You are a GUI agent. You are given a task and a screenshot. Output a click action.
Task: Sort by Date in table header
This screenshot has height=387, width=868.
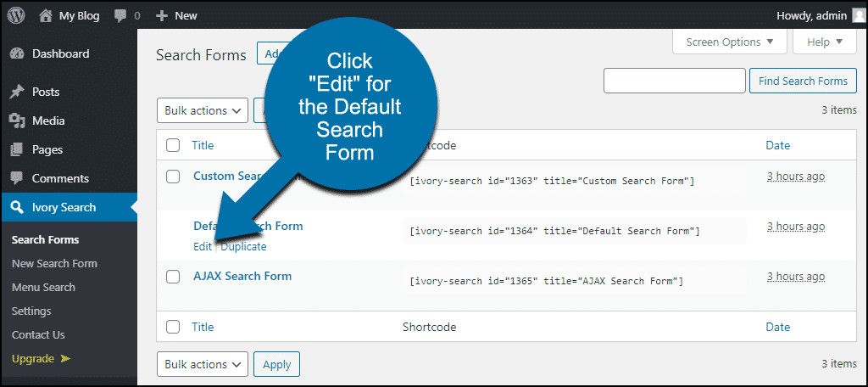coord(778,145)
